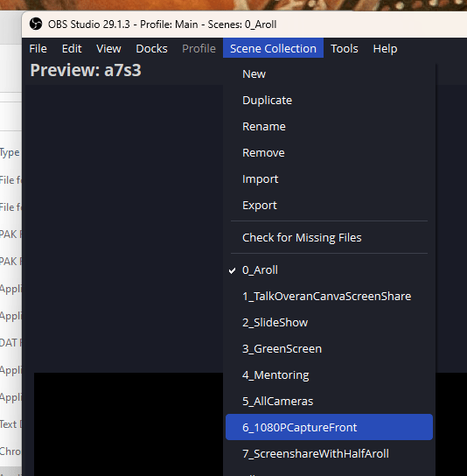Image resolution: width=467 pixels, height=476 pixels.
Task: Click the OBS Studio window title bar
Action: (x=244, y=24)
